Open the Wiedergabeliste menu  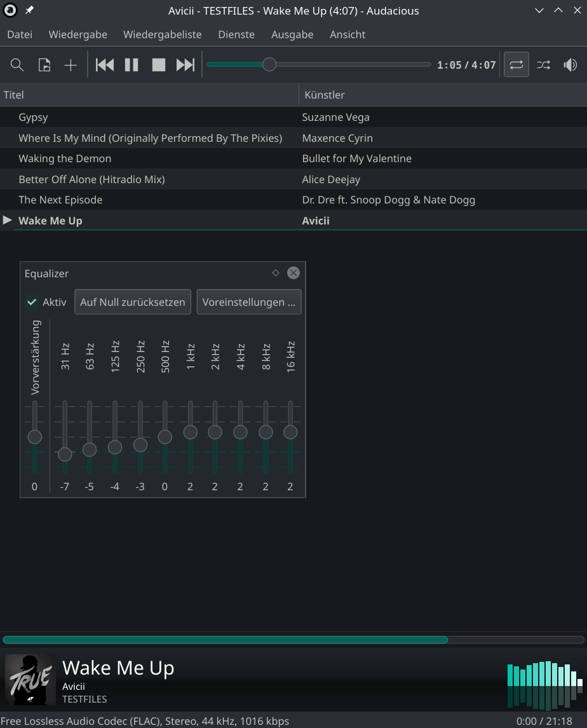point(163,35)
